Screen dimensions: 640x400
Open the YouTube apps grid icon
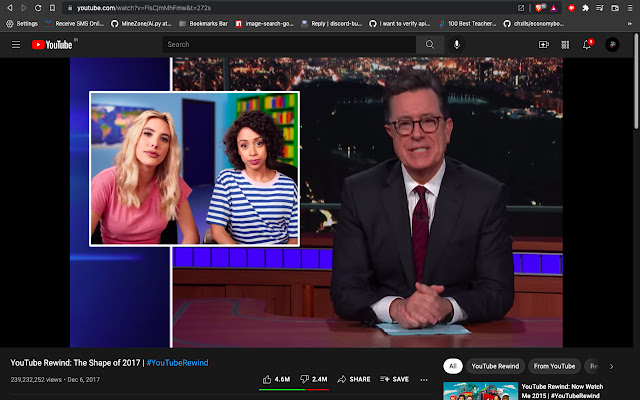565,44
